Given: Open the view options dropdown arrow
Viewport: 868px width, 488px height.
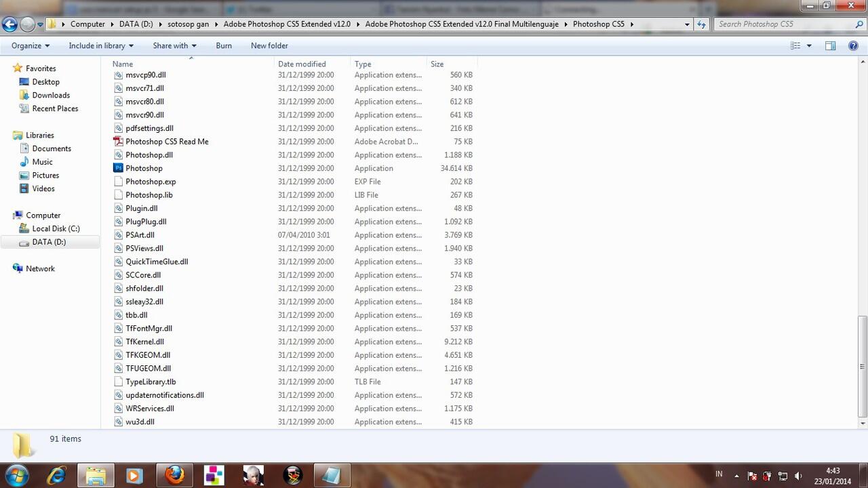Looking at the screenshot, I should point(810,45).
